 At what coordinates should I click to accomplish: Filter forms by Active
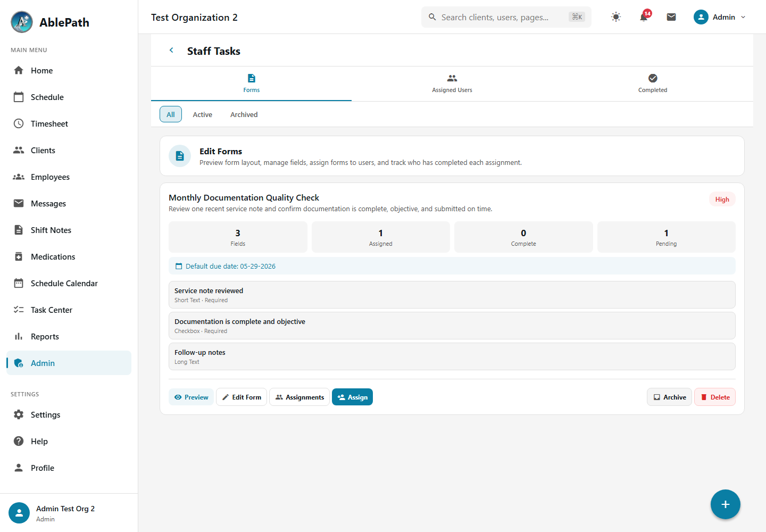click(203, 114)
